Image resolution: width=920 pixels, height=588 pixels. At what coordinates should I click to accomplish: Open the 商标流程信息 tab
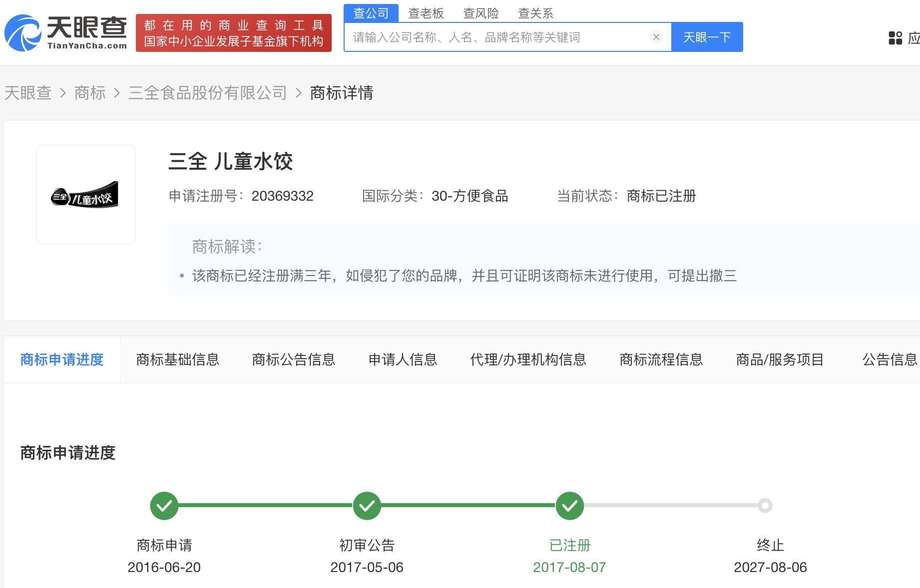click(661, 359)
